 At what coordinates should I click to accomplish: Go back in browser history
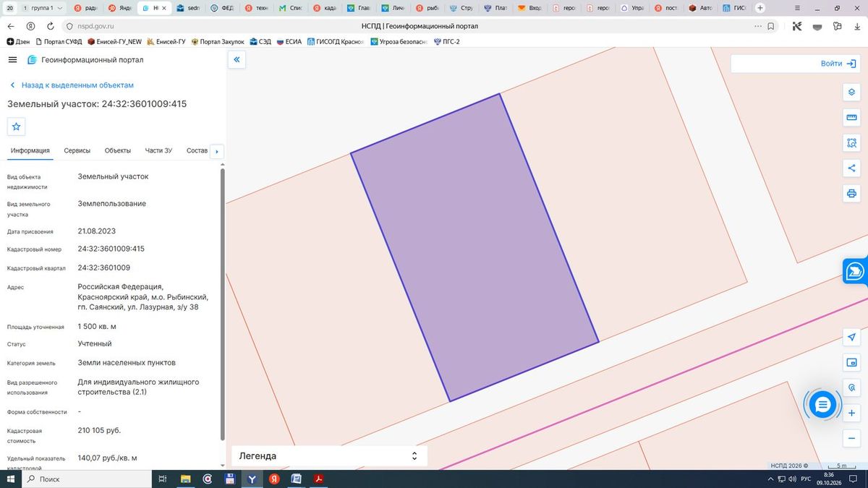coord(11,26)
